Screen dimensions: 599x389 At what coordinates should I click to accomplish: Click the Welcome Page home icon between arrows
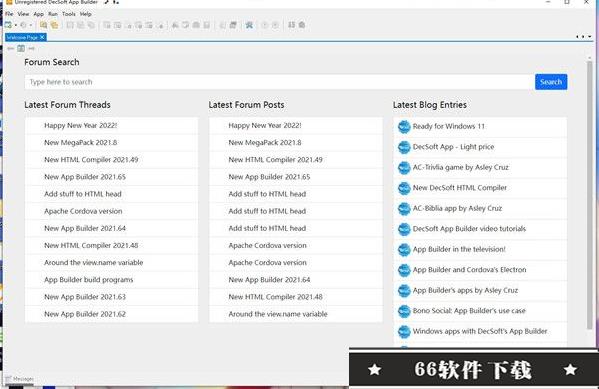[x=21, y=49]
